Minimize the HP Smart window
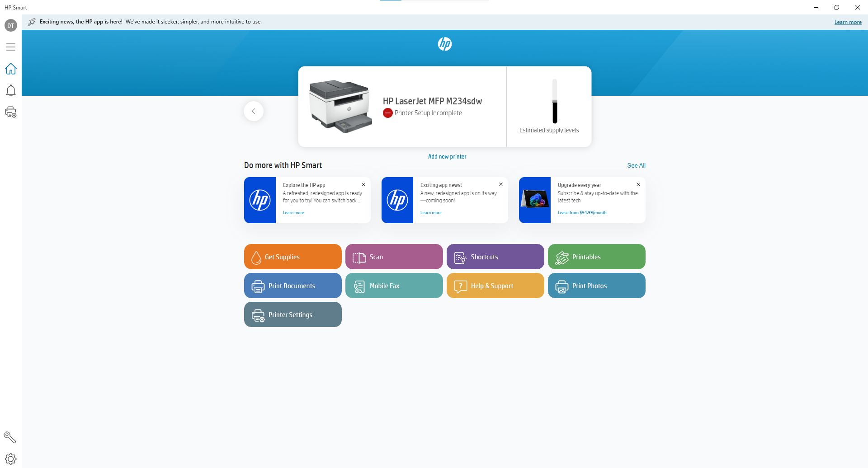 [816, 7]
